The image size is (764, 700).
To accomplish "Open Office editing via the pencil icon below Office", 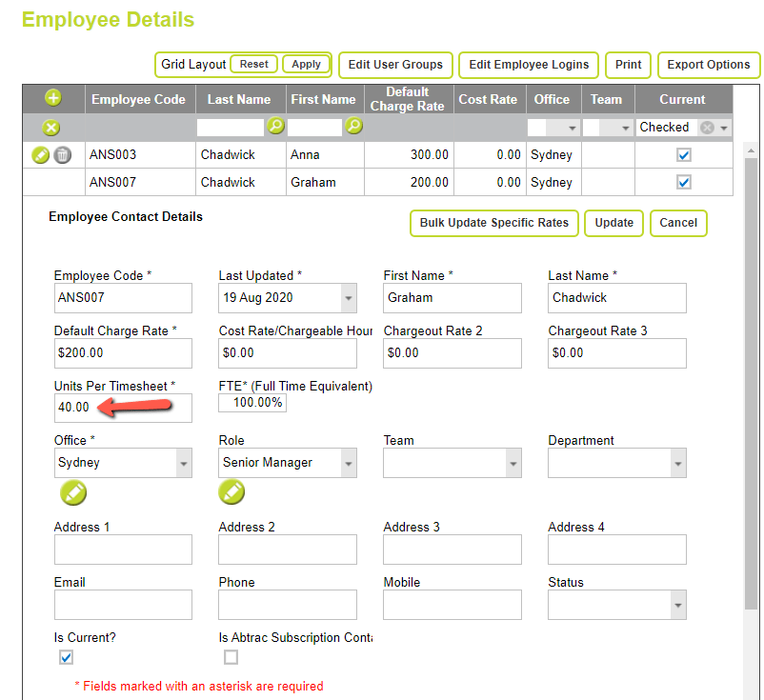I will (x=73, y=492).
